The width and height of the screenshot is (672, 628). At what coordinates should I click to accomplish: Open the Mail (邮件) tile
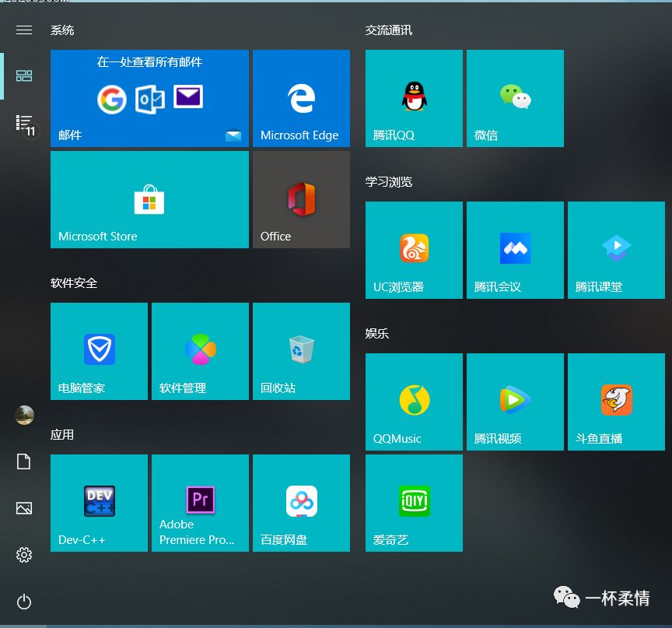[149, 98]
